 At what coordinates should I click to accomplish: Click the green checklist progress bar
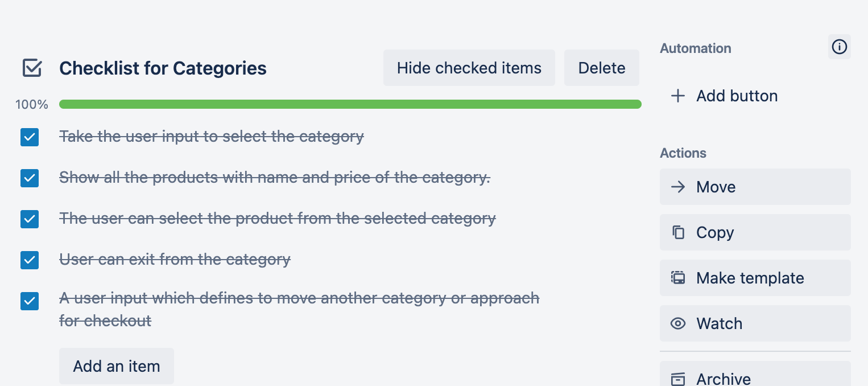point(350,104)
